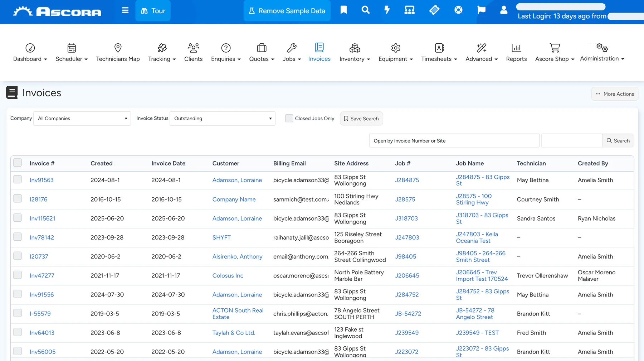Tick the Closed Jobs Only checkbox

click(x=289, y=118)
